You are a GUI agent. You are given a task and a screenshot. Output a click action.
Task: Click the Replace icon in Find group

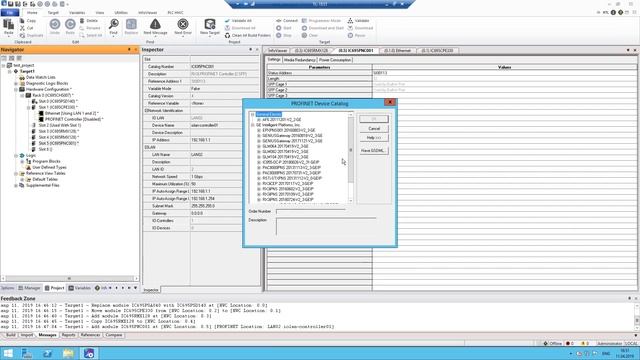(x=131, y=24)
